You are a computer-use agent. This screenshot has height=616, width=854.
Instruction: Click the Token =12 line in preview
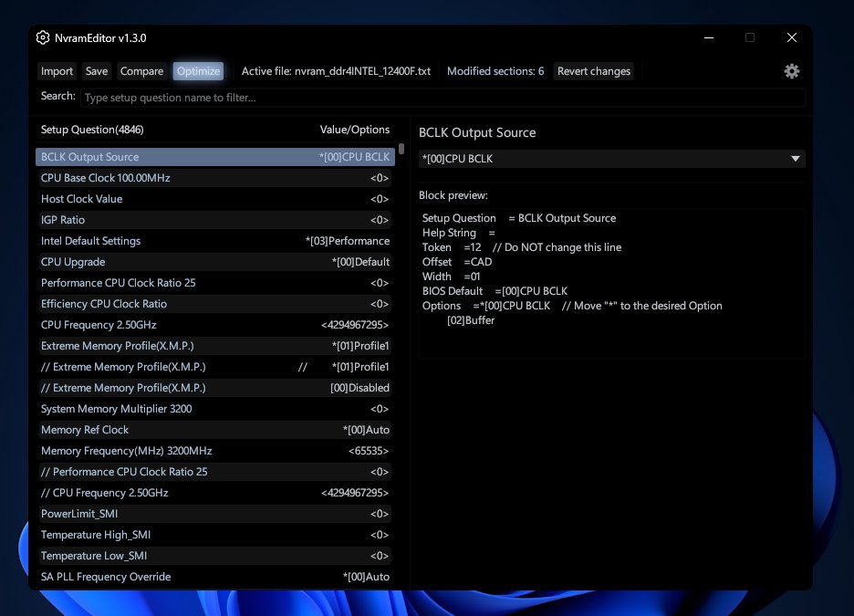point(522,247)
